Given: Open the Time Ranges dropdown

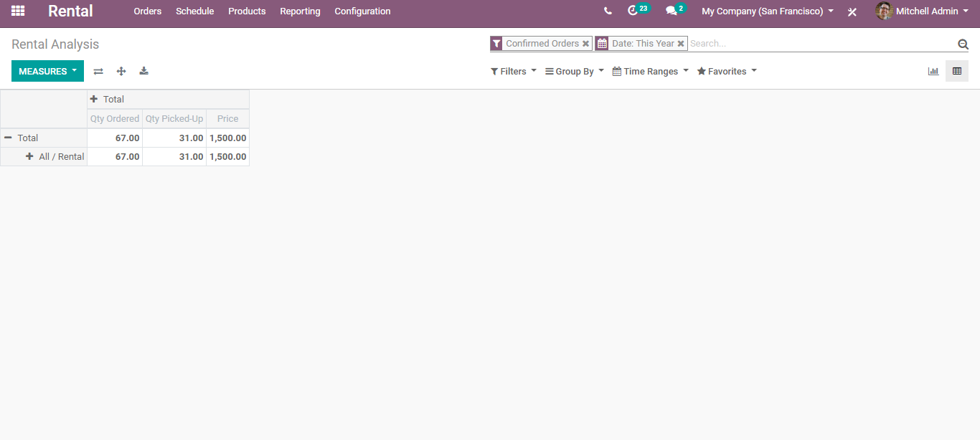Looking at the screenshot, I should tap(650, 71).
